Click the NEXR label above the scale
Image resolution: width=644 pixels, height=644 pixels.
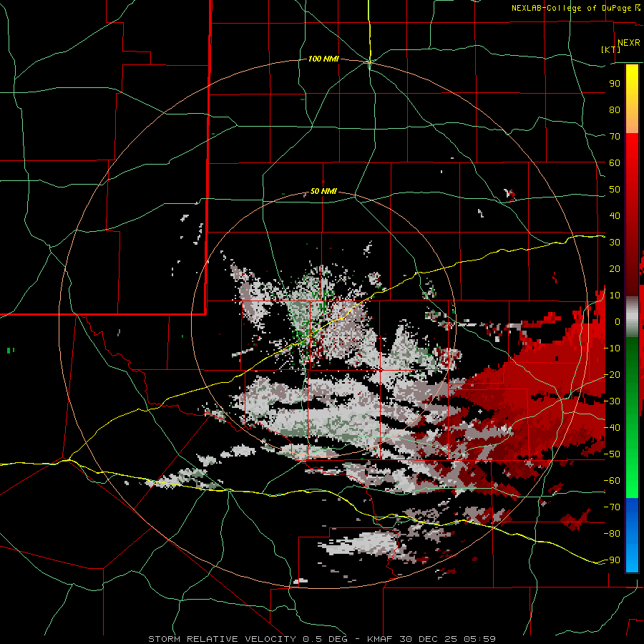[x=629, y=43]
